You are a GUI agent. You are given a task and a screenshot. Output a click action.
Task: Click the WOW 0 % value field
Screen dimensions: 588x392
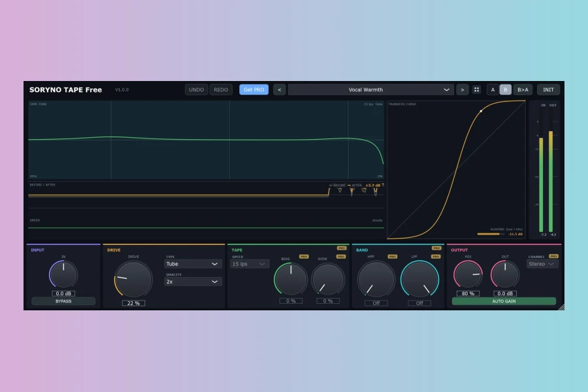click(x=328, y=301)
